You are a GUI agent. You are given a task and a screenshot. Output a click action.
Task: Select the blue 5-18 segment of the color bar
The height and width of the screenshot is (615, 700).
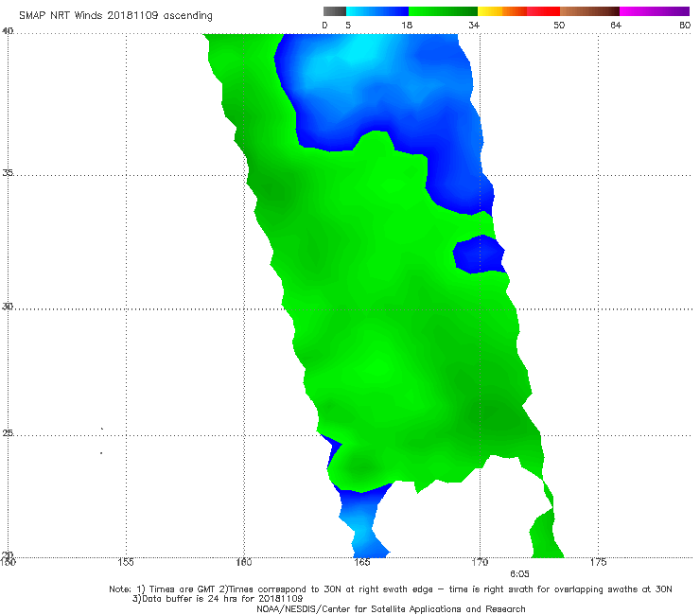click(x=377, y=11)
